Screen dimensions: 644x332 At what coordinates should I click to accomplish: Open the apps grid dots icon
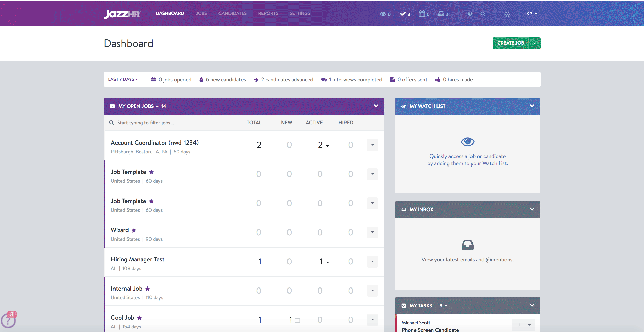tap(507, 14)
